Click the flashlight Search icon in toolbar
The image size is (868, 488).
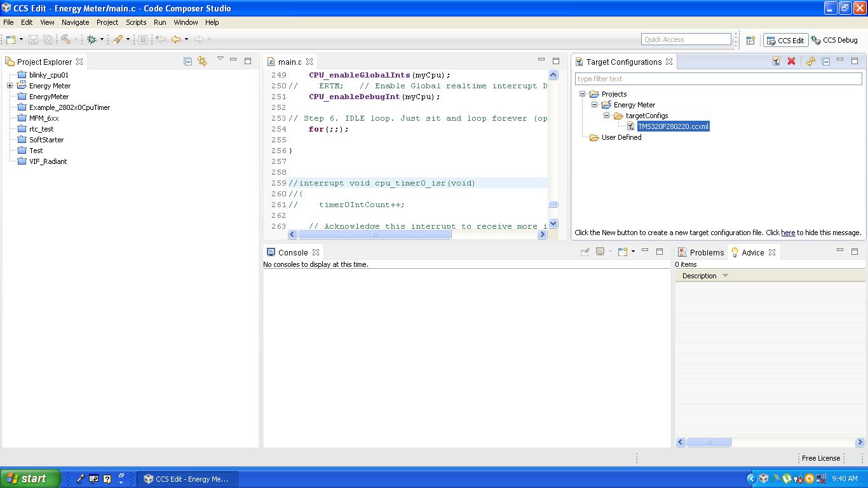118,39
